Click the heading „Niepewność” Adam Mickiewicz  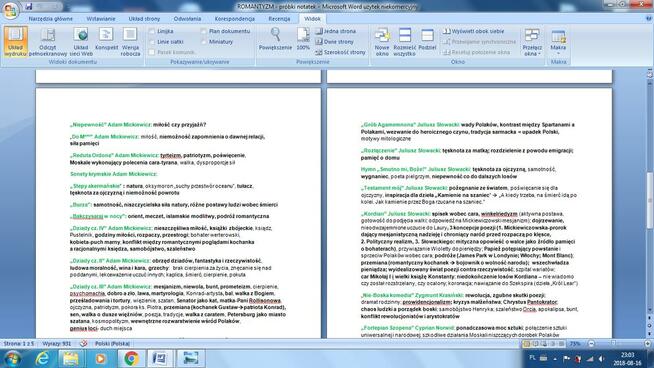coord(110,124)
